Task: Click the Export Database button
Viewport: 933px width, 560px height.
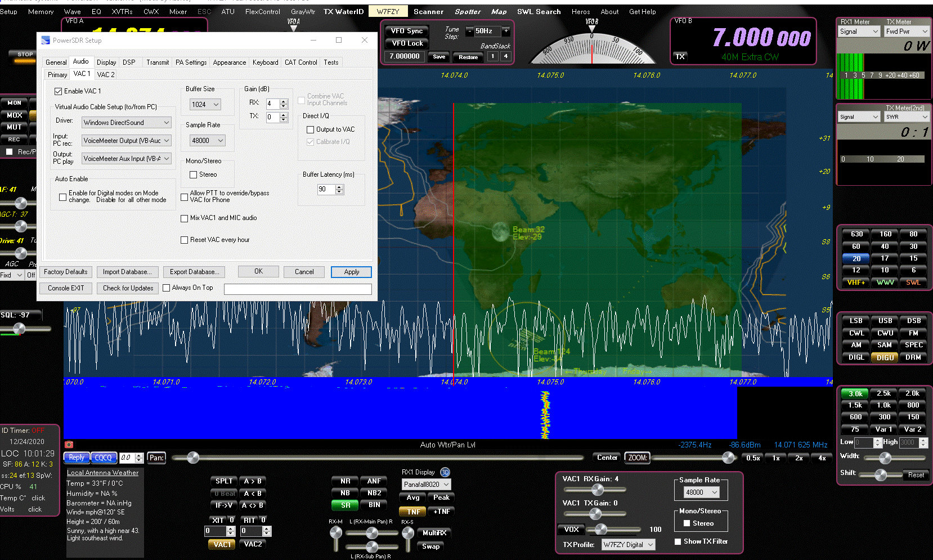Action: [194, 272]
